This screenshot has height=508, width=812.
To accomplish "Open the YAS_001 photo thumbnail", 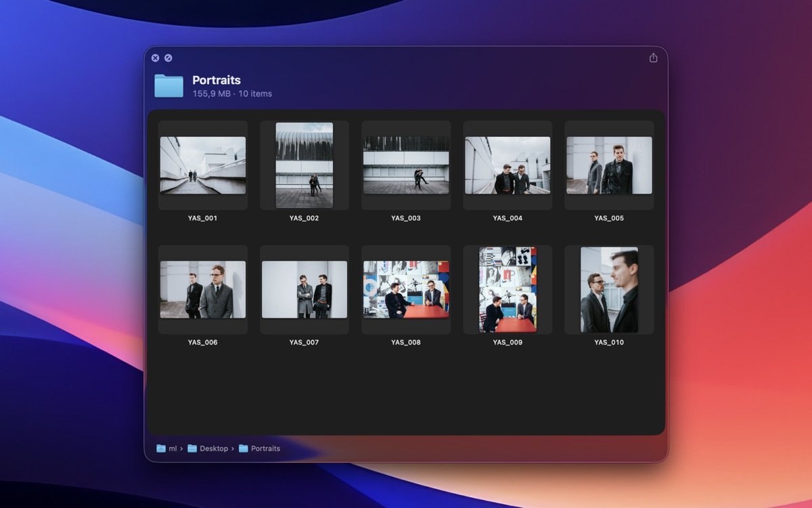I will pyautogui.click(x=203, y=165).
